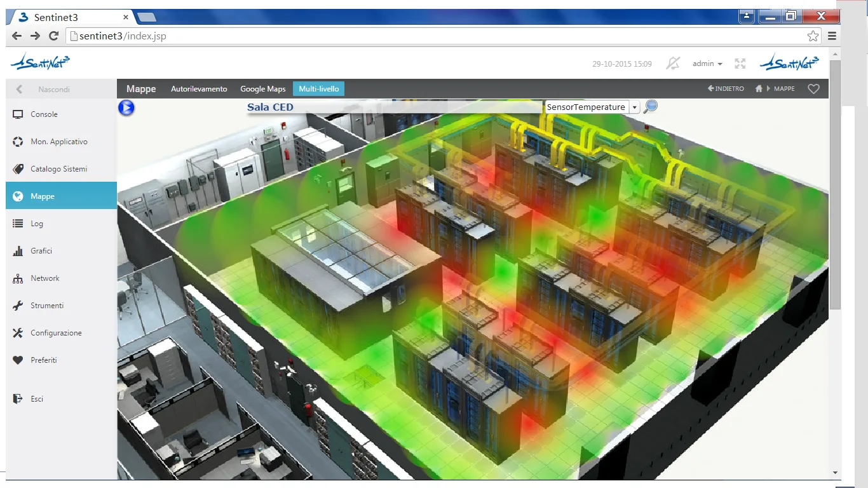868x488 pixels.
Task: Show Preferiti from the sidebar
Action: (61, 360)
